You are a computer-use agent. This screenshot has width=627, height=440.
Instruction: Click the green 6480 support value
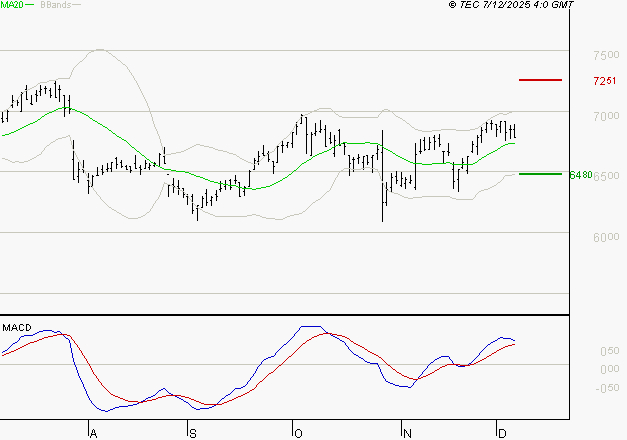click(581, 175)
